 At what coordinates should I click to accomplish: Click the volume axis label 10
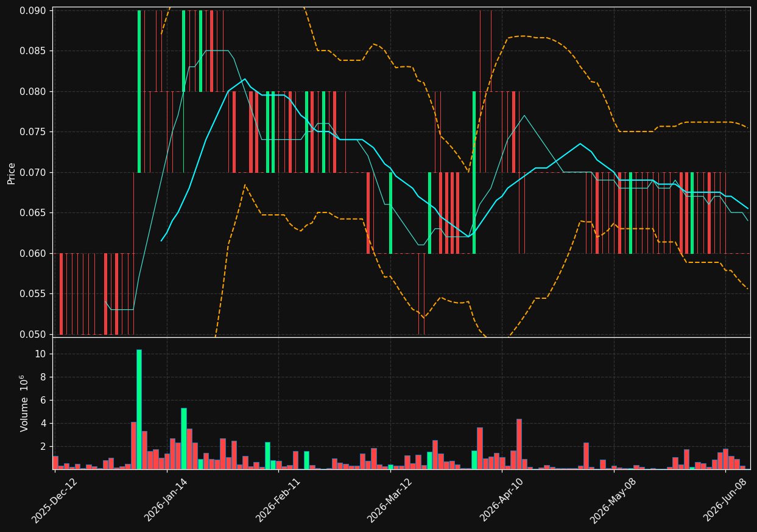41,354
